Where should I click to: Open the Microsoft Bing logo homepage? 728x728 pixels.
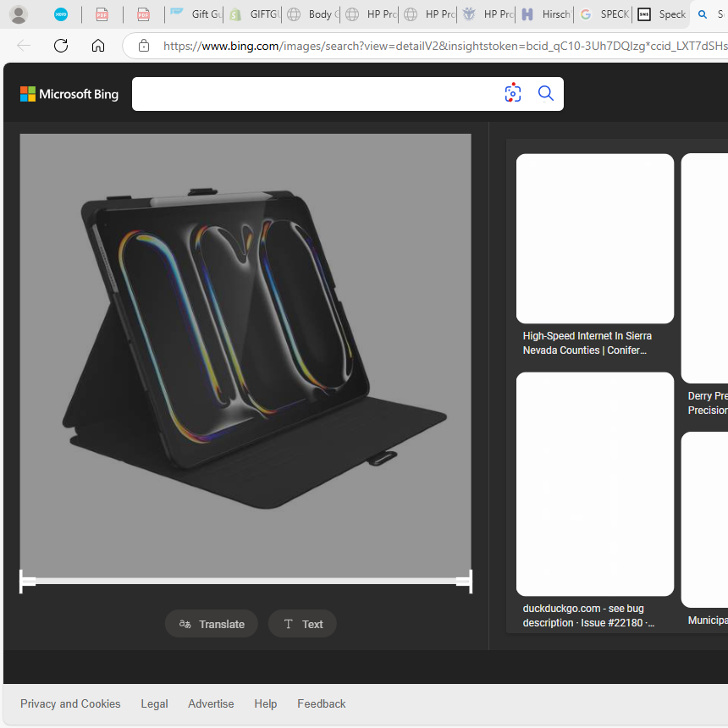click(x=69, y=94)
